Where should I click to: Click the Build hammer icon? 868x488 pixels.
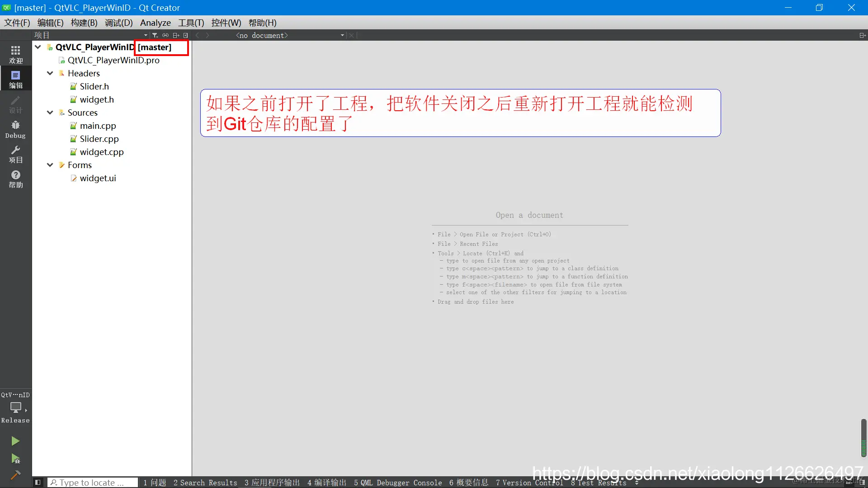click(15, 475)
